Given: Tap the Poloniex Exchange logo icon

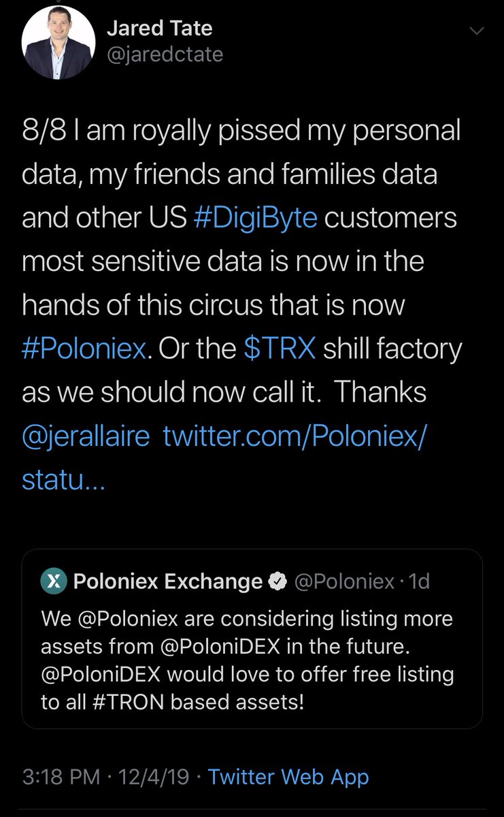Looking at the screenshot, I should [x=54, y=581].
